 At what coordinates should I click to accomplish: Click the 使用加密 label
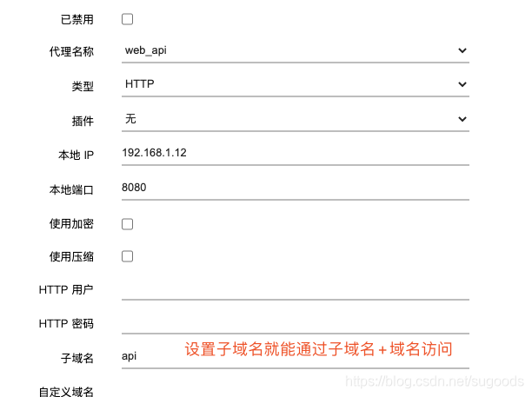tap(71, 224)
